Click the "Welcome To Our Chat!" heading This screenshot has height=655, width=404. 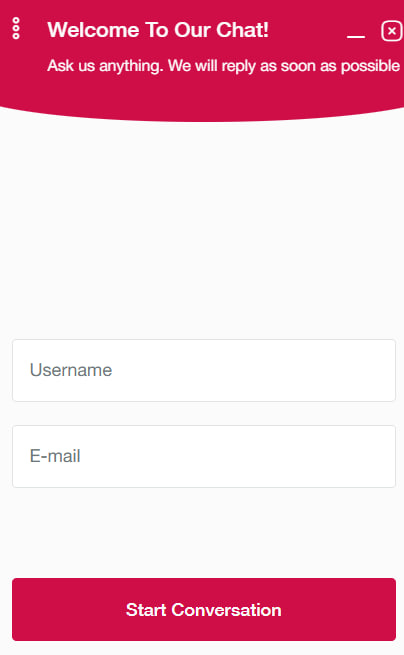point(158,30)
